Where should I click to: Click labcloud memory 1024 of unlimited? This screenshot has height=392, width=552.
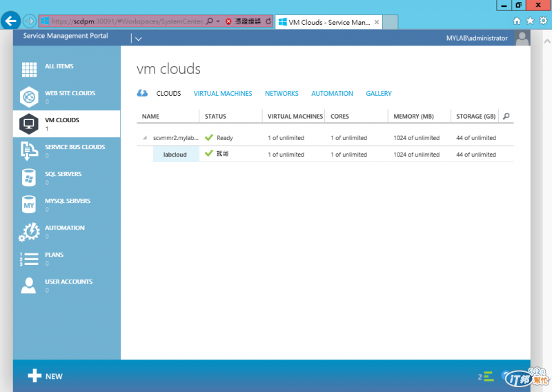point(417,155)
